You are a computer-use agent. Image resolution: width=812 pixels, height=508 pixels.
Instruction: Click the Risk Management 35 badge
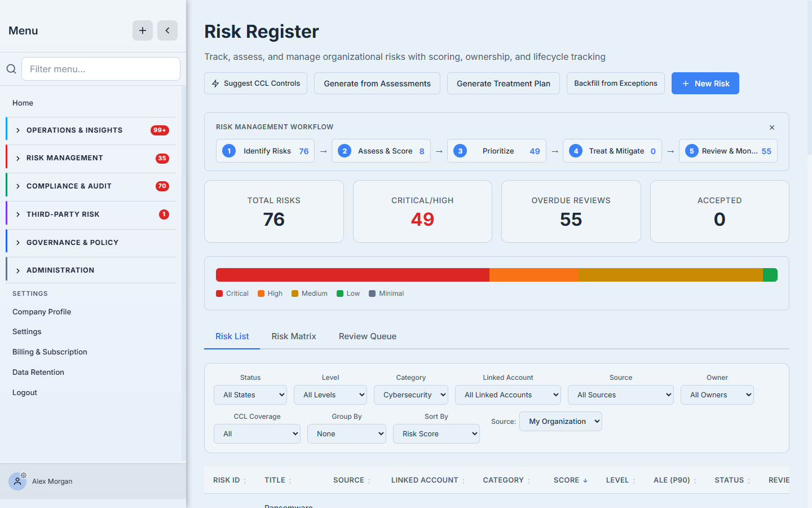[162, 159]
